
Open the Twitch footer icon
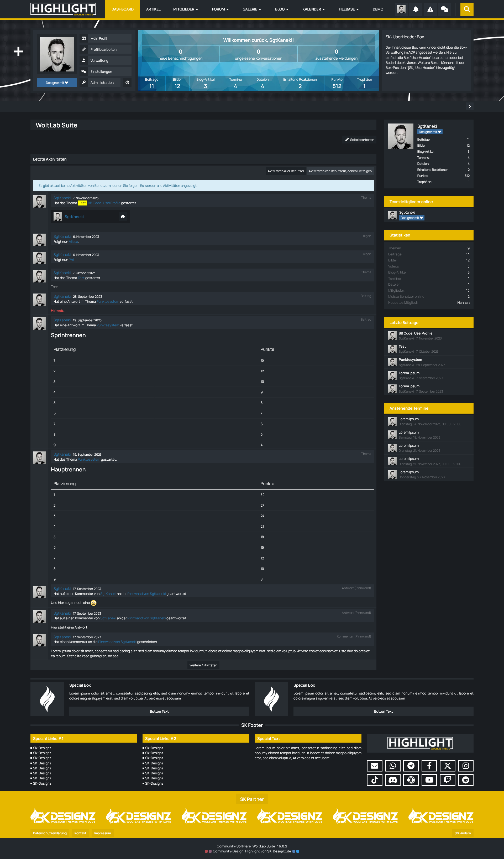pyautogui.click(x=448, y=780)
